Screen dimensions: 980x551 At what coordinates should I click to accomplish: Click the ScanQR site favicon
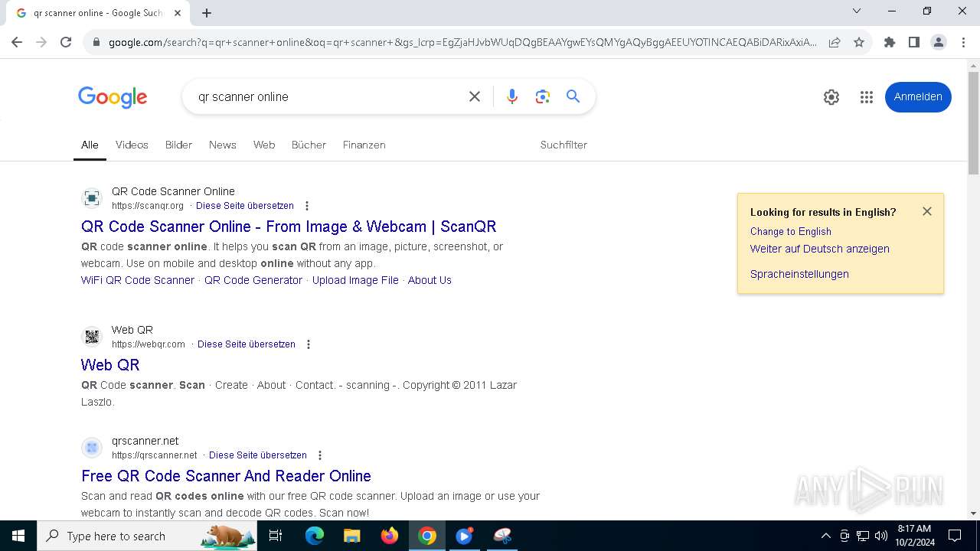coord(92,198)
